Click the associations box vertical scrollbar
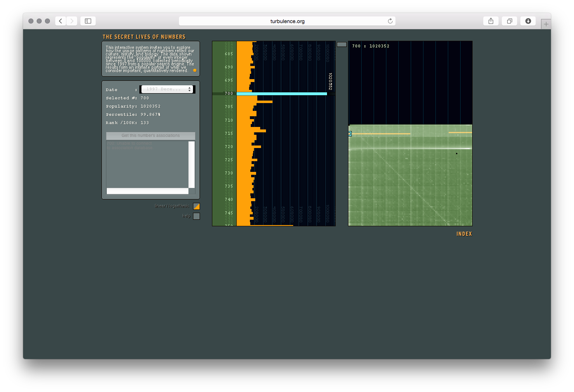This screenshot has width=574, height=392. [x=191, y=165]
